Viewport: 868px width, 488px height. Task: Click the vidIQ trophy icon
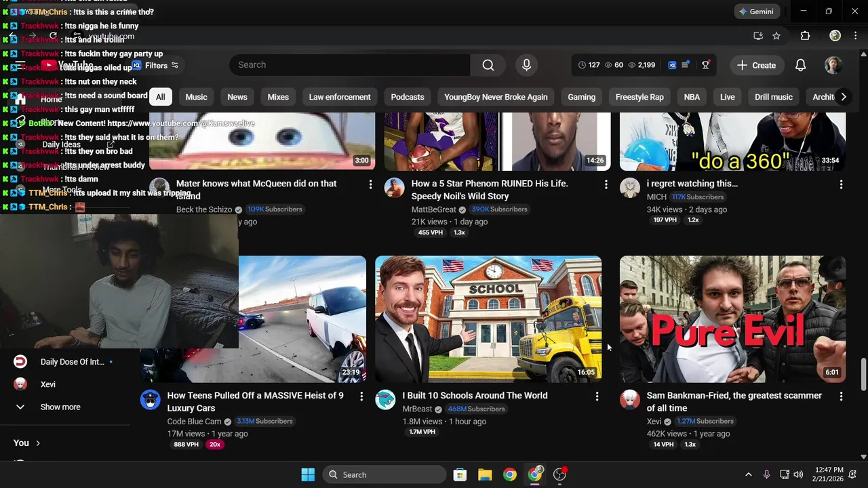click(x=706, y=65)
